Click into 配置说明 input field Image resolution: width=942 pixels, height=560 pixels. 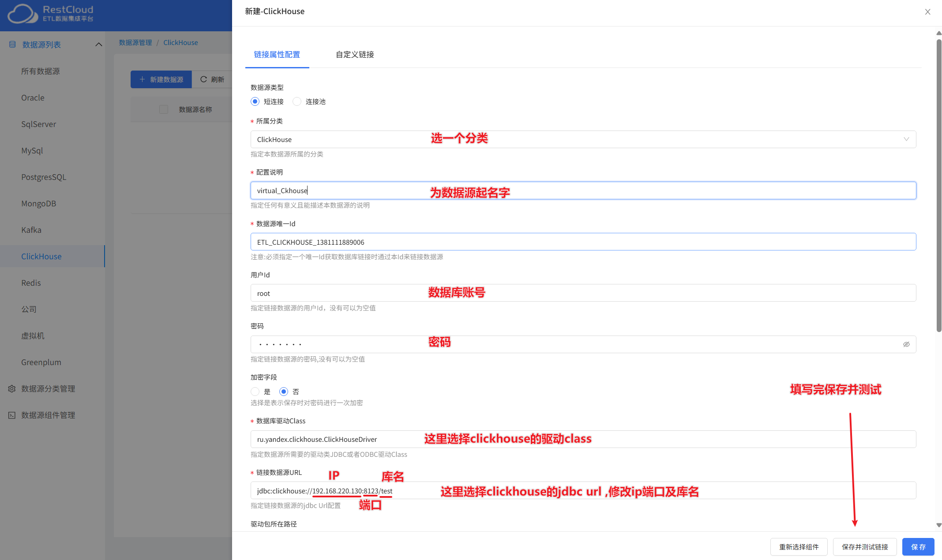[583, 190]
